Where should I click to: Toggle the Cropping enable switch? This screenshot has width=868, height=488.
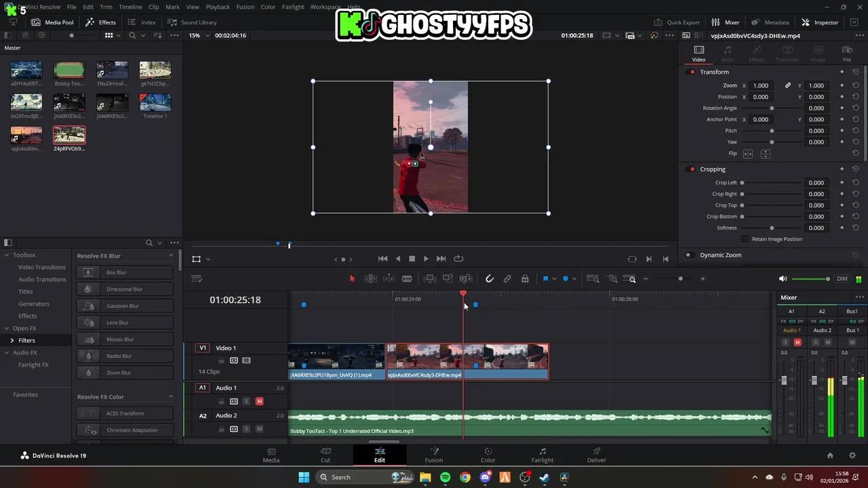pyautogui.click(x=692, y=169)
